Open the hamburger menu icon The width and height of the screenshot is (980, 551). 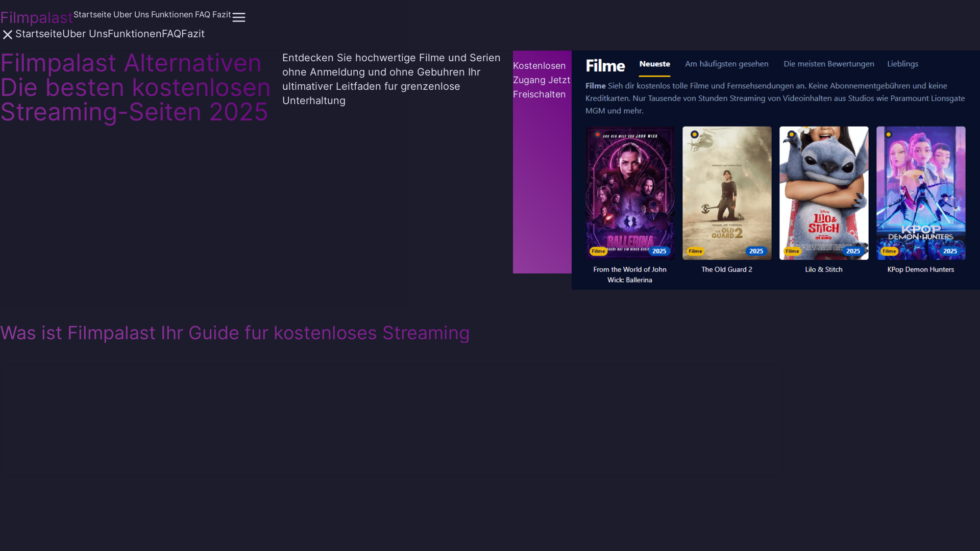239,17
